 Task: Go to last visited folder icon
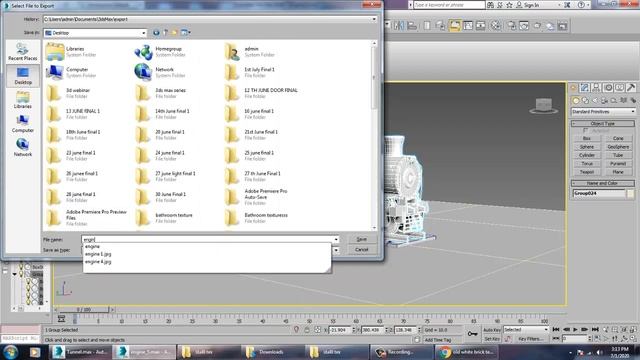(156, 33)
